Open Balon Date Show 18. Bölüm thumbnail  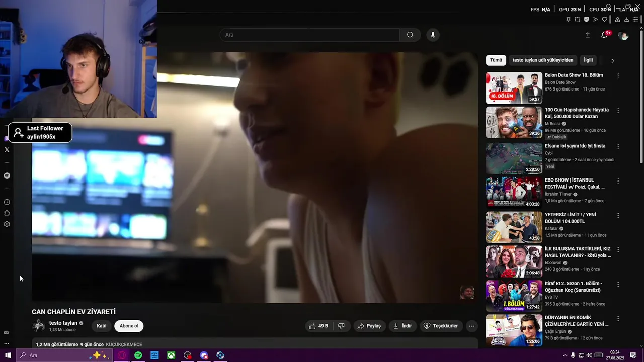[x=514, y=88]
